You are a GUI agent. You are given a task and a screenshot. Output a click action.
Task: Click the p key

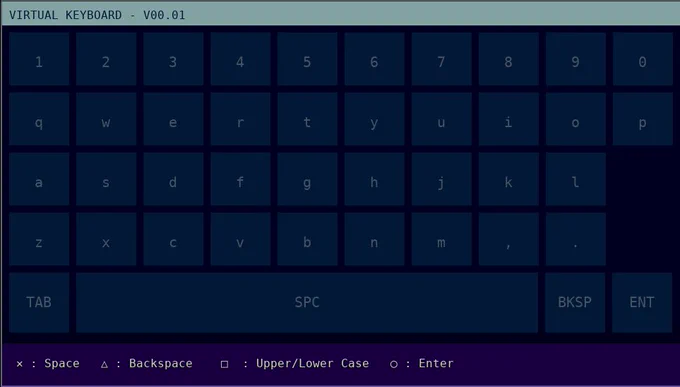point(643,119)
